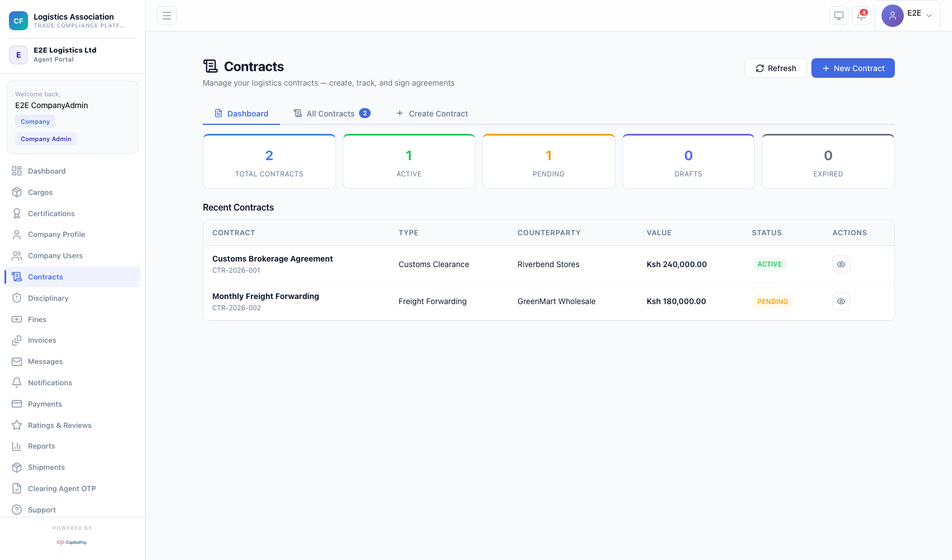This screenshot has width=952, height=560.
Task: Open the Cargos page from sidebar
Action: tap(40, 192)
